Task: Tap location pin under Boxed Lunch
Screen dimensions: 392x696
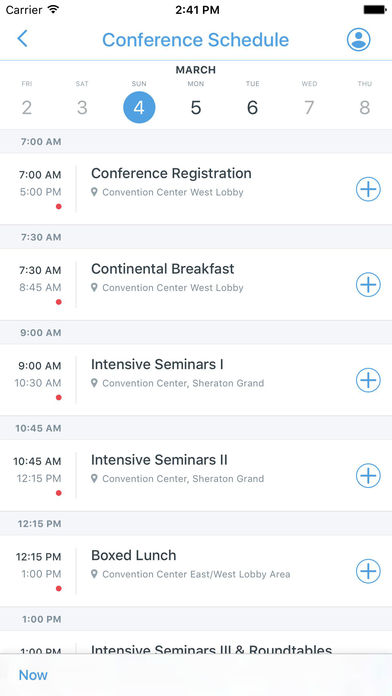Action: click(94, 574)
